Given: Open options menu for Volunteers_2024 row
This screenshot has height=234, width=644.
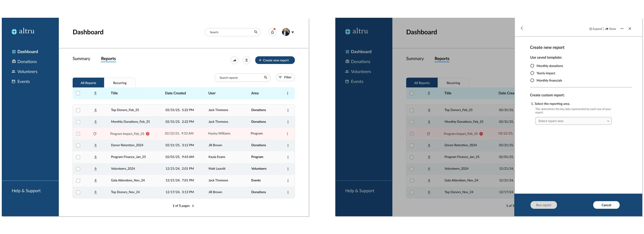Looking at the screenshot, I should pos(288,169).
